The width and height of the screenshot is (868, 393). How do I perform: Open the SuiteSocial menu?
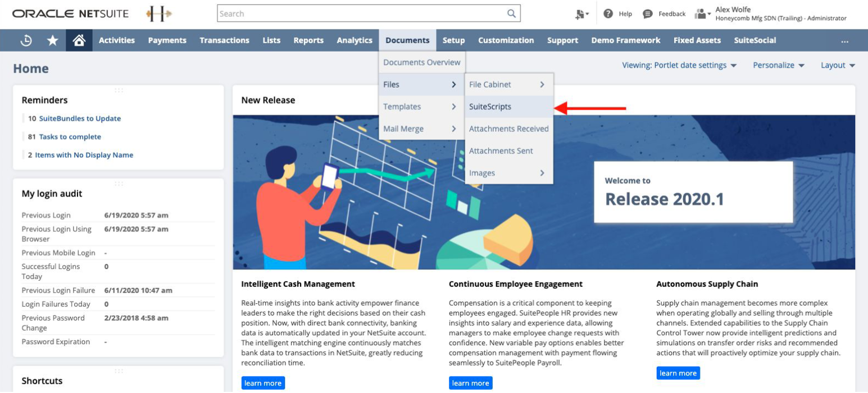755,40
